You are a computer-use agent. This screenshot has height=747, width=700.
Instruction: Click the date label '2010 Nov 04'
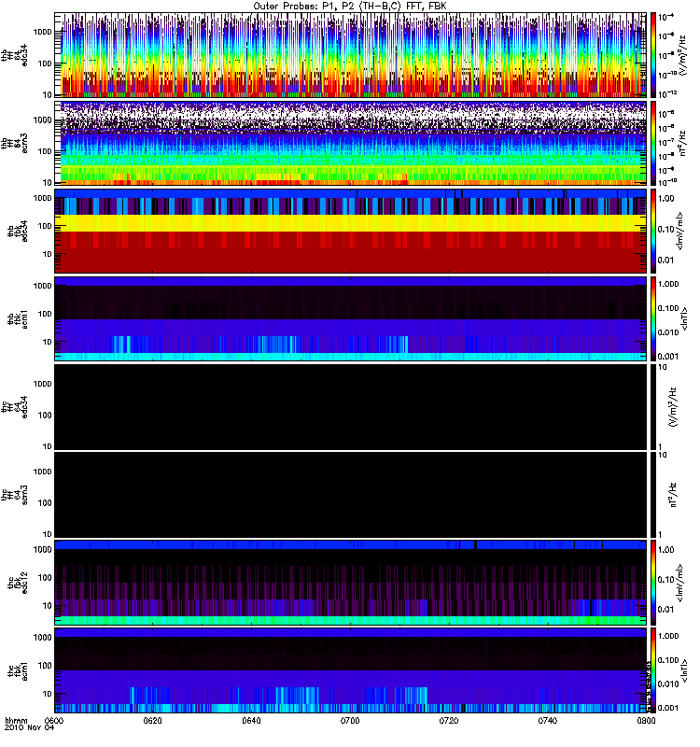pos(30,728)
